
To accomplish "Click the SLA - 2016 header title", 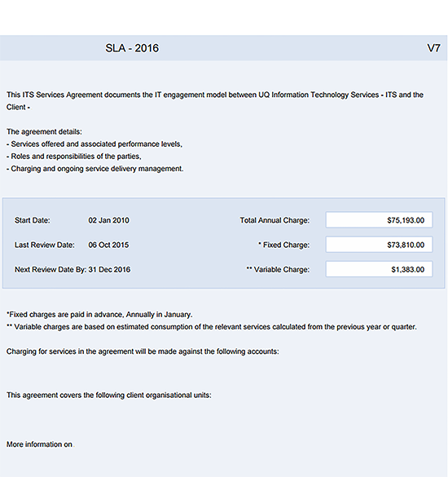I will point(132,48).
